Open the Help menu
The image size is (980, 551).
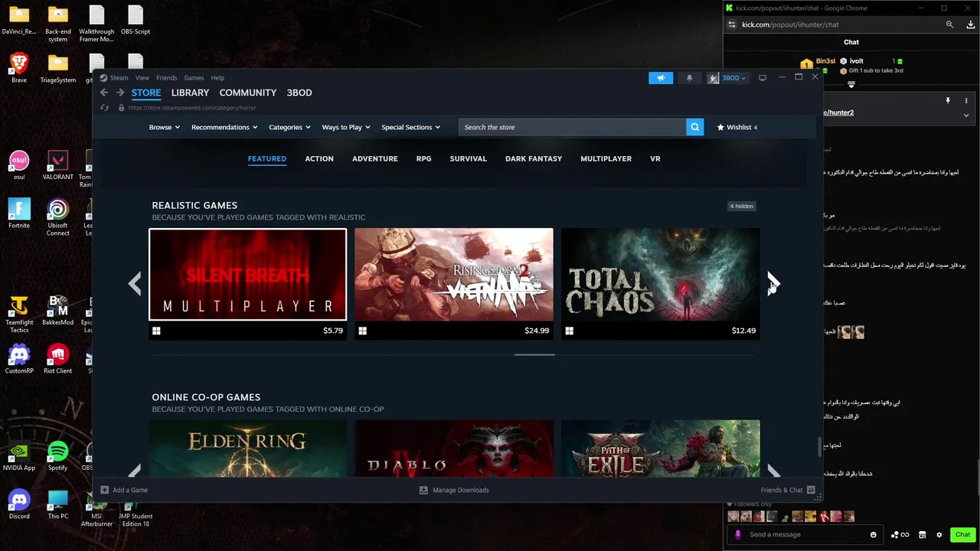pyautogui.click(x=217, y=77)
